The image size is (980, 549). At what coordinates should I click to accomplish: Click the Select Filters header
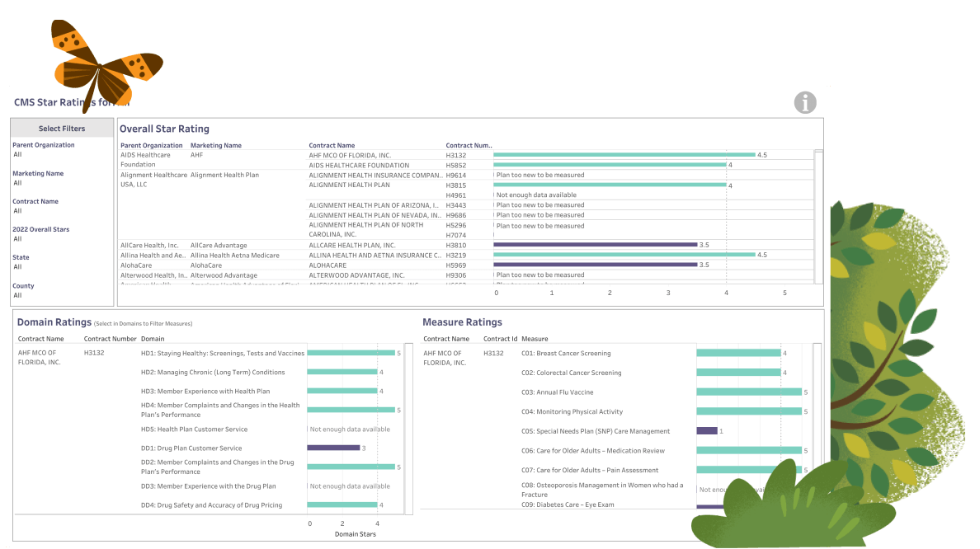[x=62, y=129]
